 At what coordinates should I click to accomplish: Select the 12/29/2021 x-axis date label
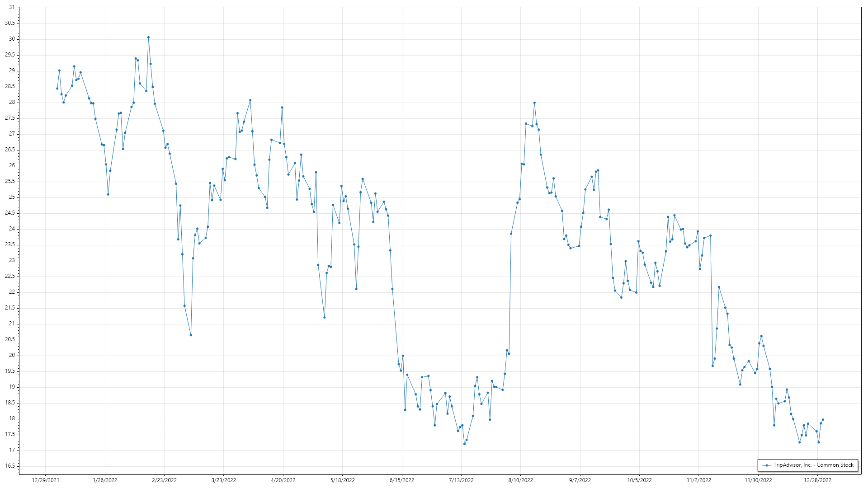click(x=45, y=480)
